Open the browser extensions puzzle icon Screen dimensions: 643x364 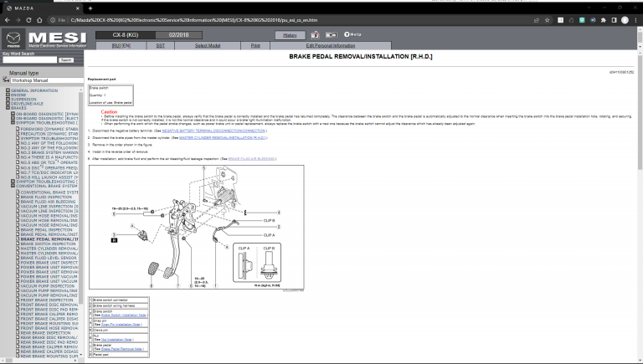point(603,20)
